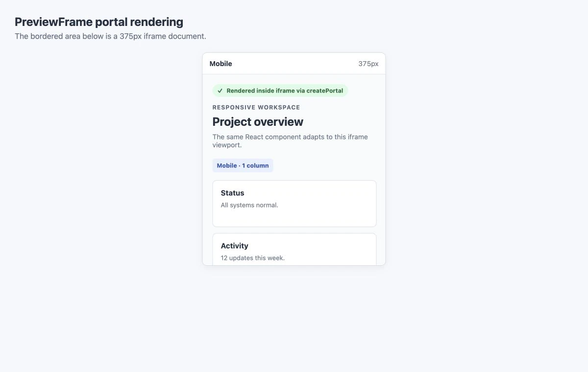Click the 'same React component adapts' paragraph

pyautogui.click(x=290, y=141)
